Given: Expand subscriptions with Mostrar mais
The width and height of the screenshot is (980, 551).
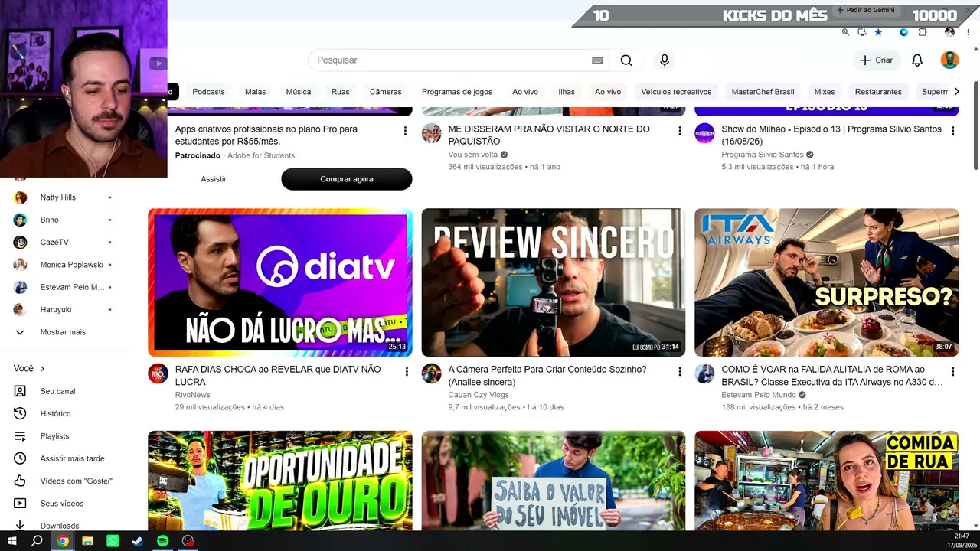Looking at the screenshot, I should (64, 332).
